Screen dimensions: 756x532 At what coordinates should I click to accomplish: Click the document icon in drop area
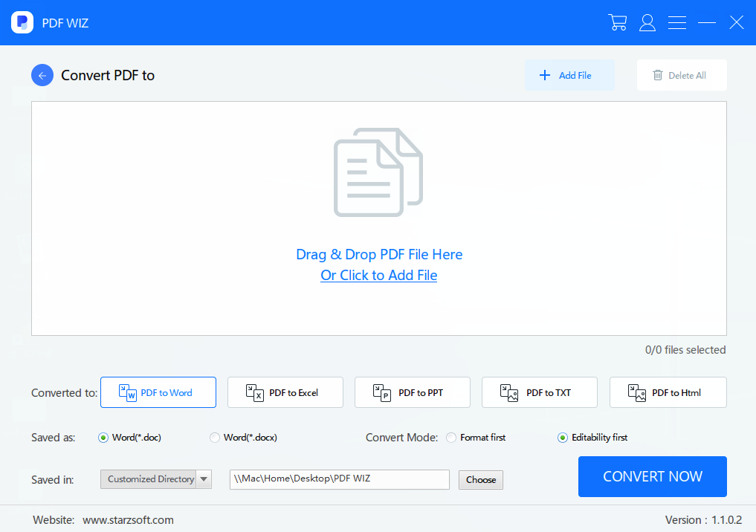click(x=378, y=172)
